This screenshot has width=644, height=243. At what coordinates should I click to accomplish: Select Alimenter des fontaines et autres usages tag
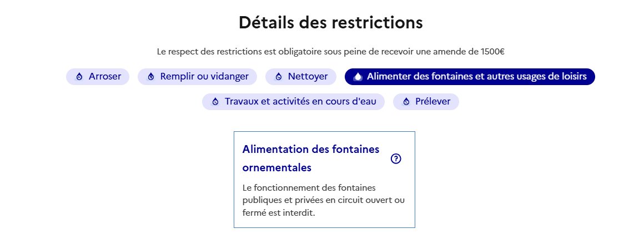[x=470, y=77]
